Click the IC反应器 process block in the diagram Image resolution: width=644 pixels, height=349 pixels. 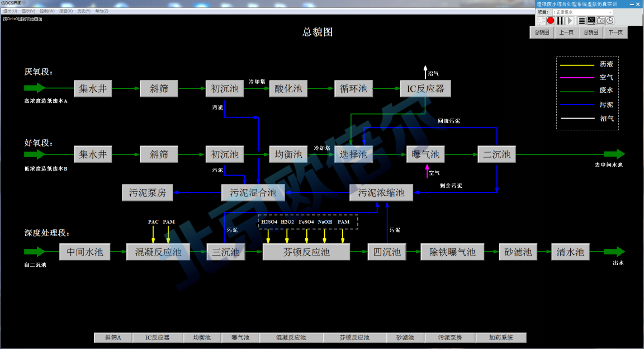[x=425, y=88]
